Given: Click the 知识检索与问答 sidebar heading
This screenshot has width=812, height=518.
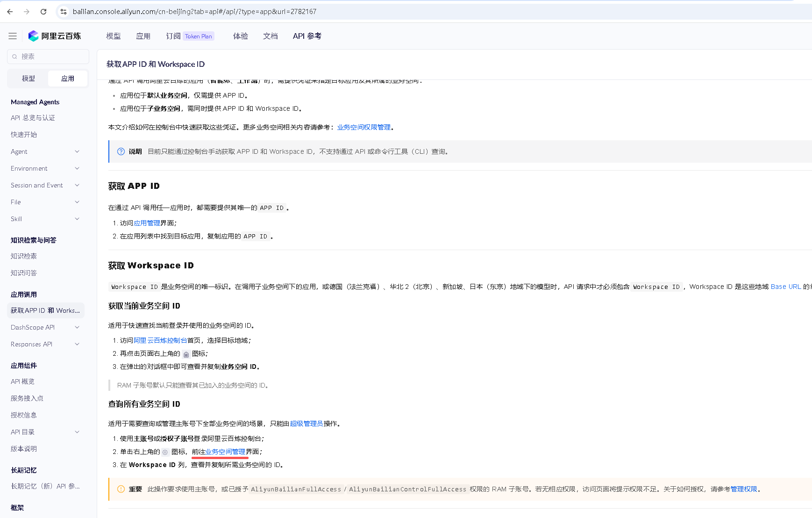Looking at the screenshot, I should coord(34,240).
